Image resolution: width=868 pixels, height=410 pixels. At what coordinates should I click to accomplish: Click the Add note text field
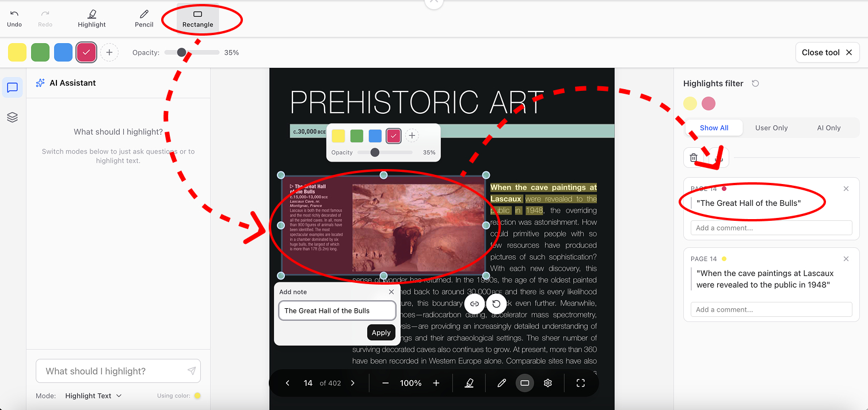(x=337, y=311)
